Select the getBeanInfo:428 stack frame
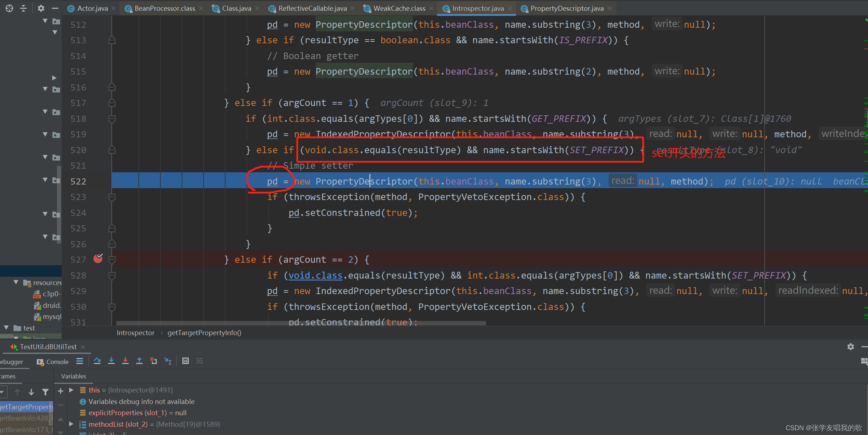868x435 pixels. pos(25,418)
